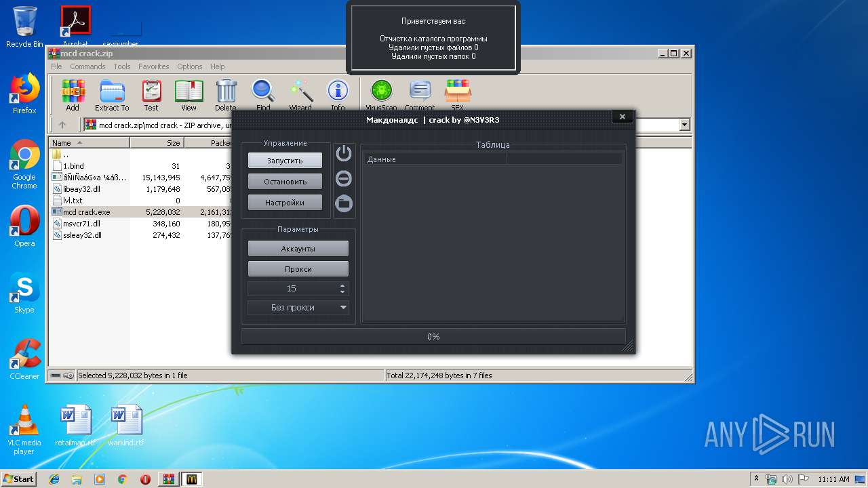Image resolution: width=868 pixels, height=488 pixels.
Task: Select the ssleay32.dll file row
Action: (x=82, y=235)
